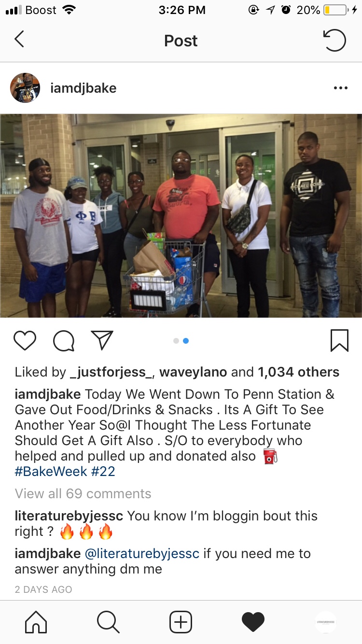Open the three-dot post options menu
Viewport: 362px width, 644px height.
pyautogui.click(x=341, y=88)
